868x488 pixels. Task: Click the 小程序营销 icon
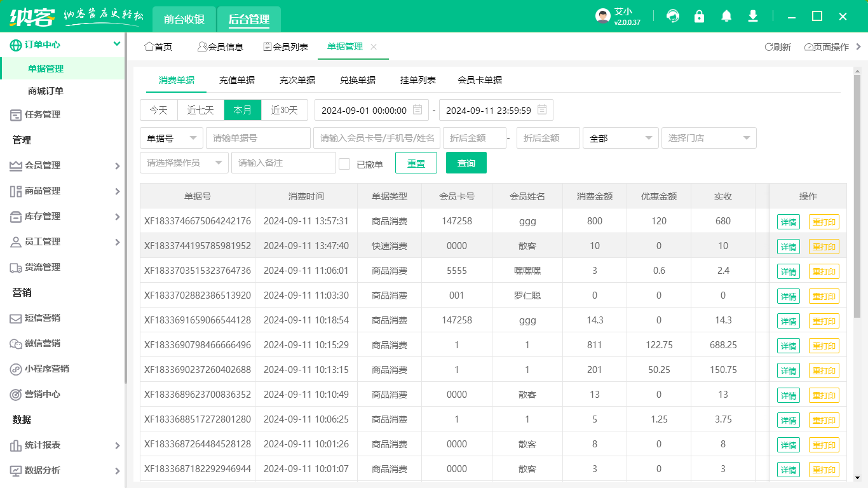(x=16, y=369)
